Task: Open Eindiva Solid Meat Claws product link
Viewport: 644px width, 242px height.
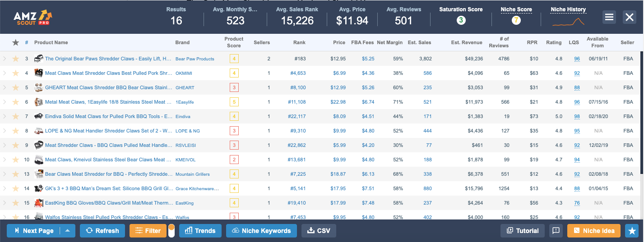Action: pos(108,116)
